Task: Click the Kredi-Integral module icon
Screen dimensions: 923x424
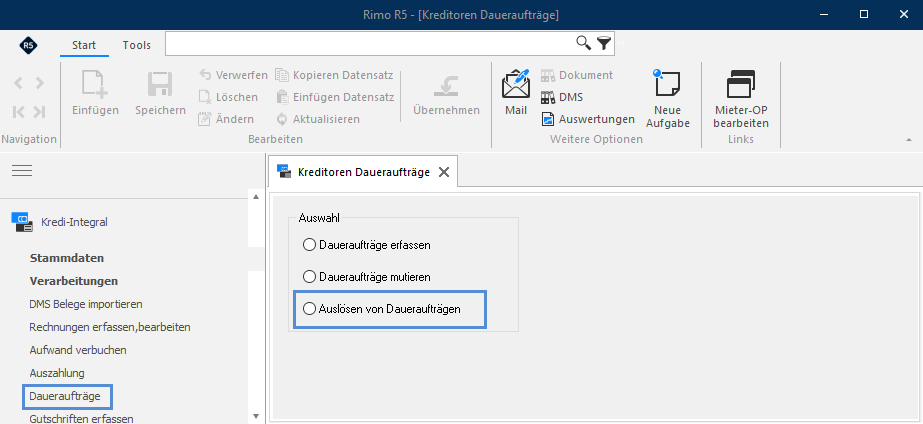Action: (x=22, y=222)
